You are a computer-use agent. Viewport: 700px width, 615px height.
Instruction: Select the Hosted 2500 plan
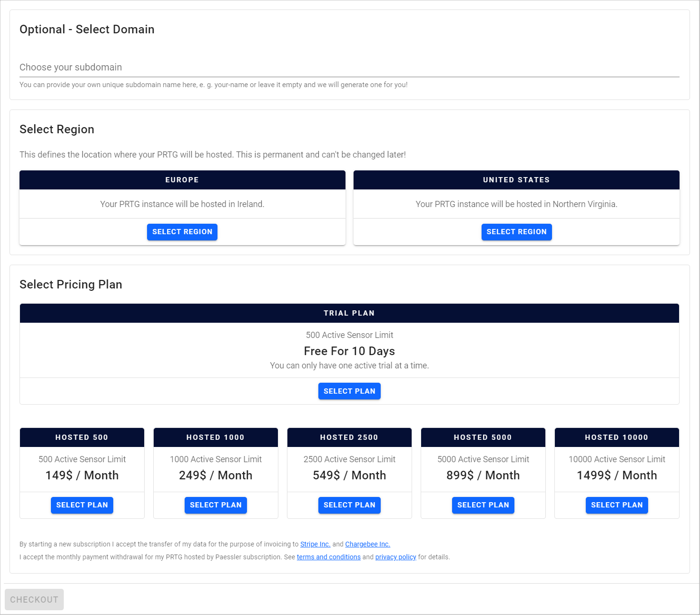click(x=349, y=505)
